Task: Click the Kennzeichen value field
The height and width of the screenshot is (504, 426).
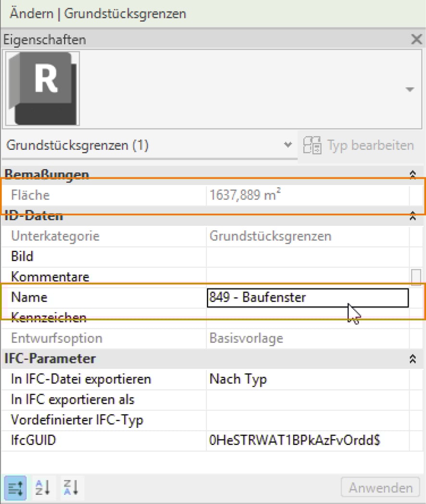Action: click(308, 318)
